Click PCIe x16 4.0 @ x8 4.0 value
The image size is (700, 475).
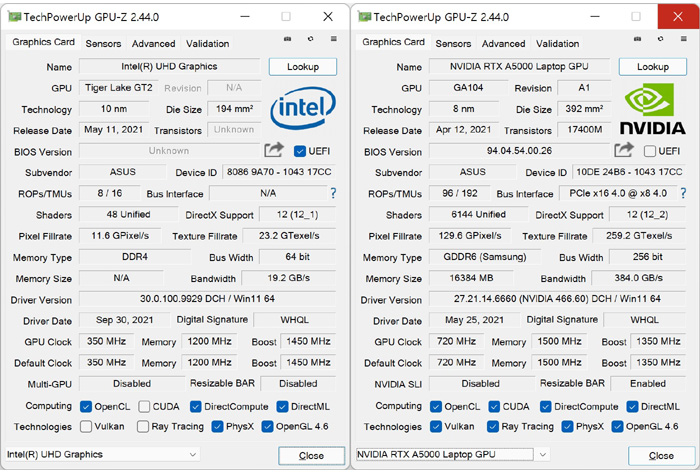pos(618,193)
